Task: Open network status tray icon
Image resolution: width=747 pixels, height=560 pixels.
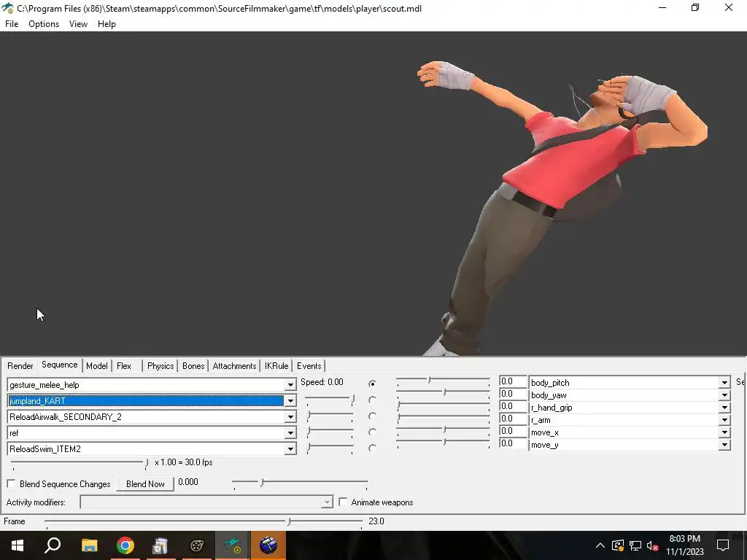Action: coord(635,545)
